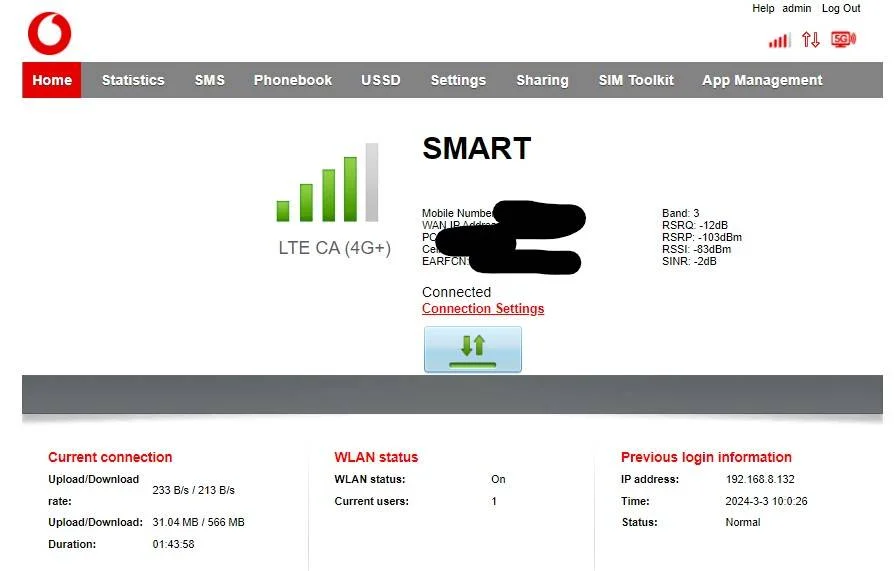Viewport: 894px width, 571px height.
Task: Click the Previous login information heading
Action: 706,457
